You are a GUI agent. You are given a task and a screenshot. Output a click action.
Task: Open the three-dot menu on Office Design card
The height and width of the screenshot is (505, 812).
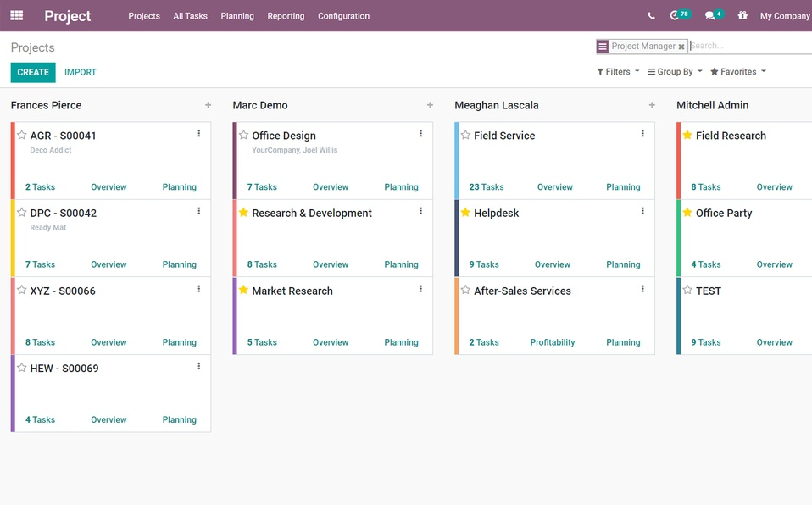pos(421,134)
